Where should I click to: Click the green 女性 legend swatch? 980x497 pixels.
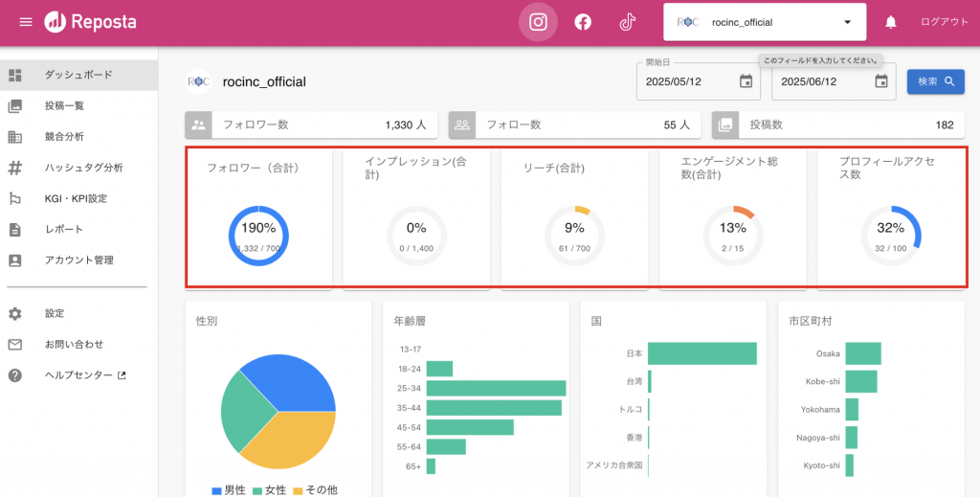coord(257,490)
